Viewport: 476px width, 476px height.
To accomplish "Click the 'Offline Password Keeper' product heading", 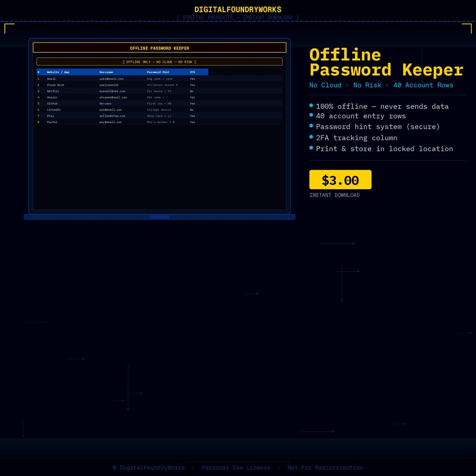I will tap(386, 62).
